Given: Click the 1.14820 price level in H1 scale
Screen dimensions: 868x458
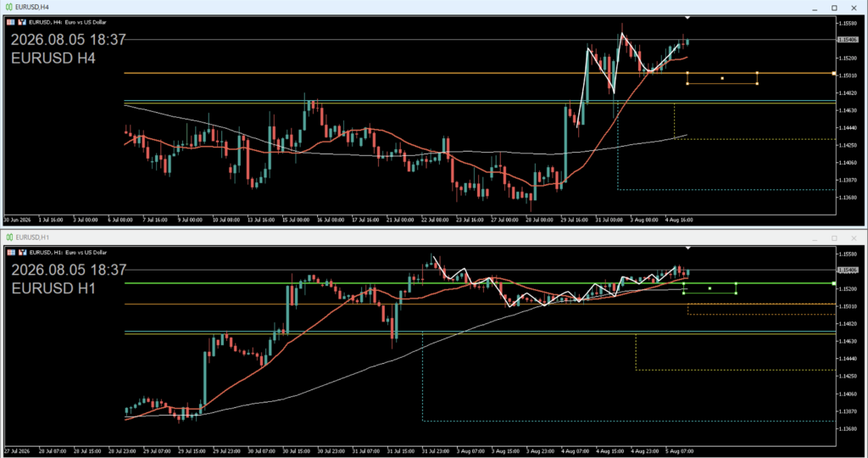Looking at the screenshot, I should coord(848,323).
